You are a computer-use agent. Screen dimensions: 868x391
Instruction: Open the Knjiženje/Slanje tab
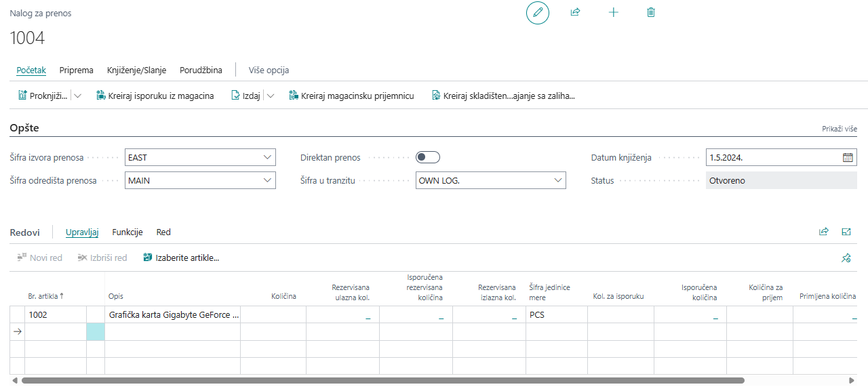point(136,70)
